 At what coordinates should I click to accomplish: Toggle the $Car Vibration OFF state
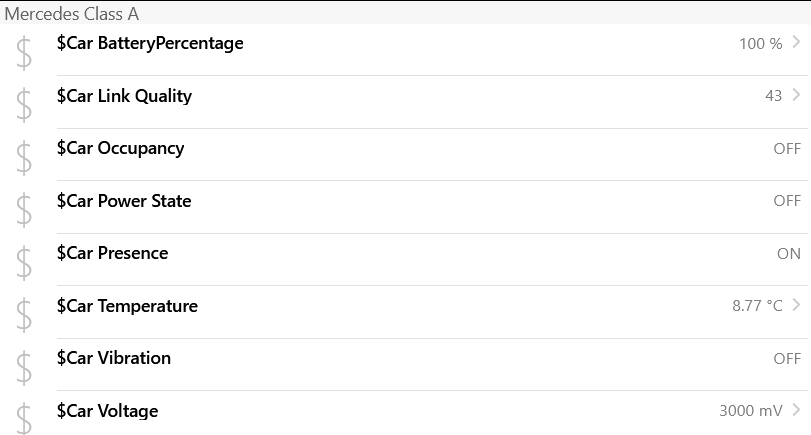point(787,359)
